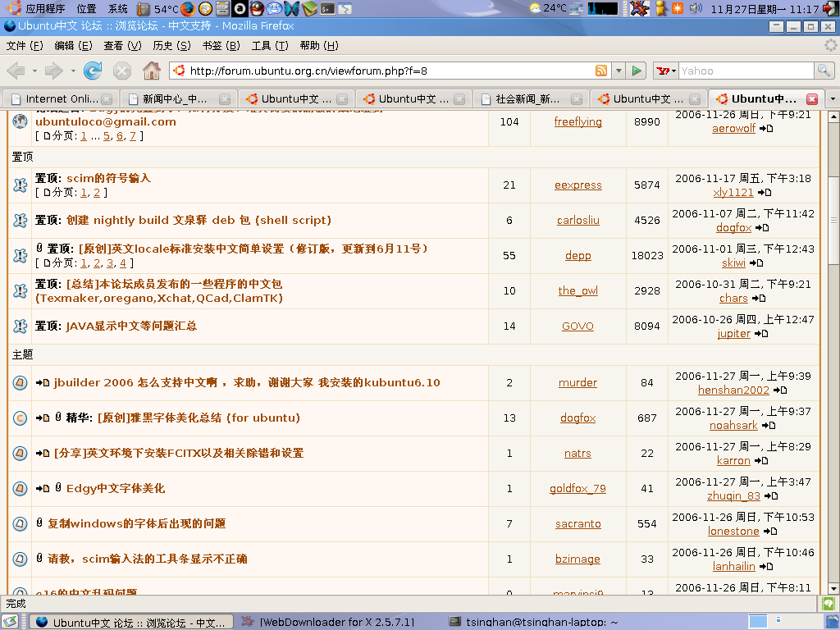Click the logout door icon in panel
Viewport: 840px width, 630px height.
coord(831,8)
